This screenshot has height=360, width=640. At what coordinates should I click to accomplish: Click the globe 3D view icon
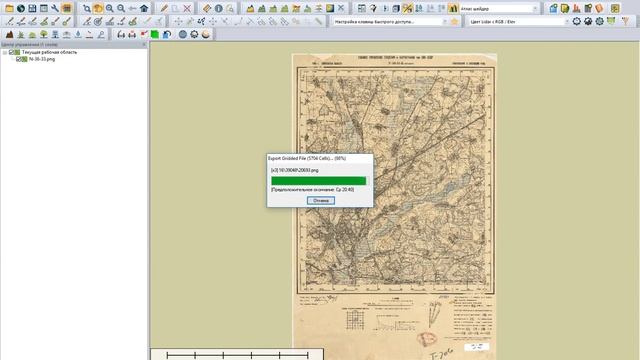(x=182, y=35)
